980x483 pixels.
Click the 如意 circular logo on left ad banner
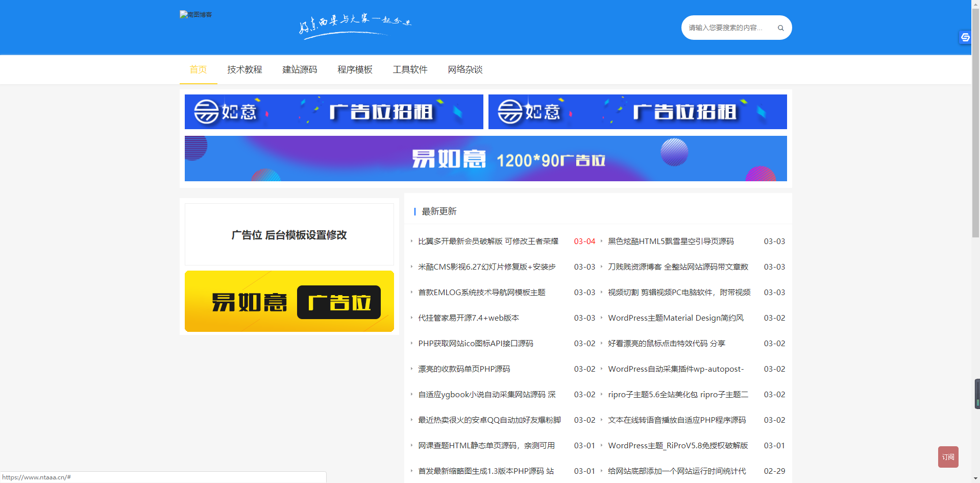205,112
